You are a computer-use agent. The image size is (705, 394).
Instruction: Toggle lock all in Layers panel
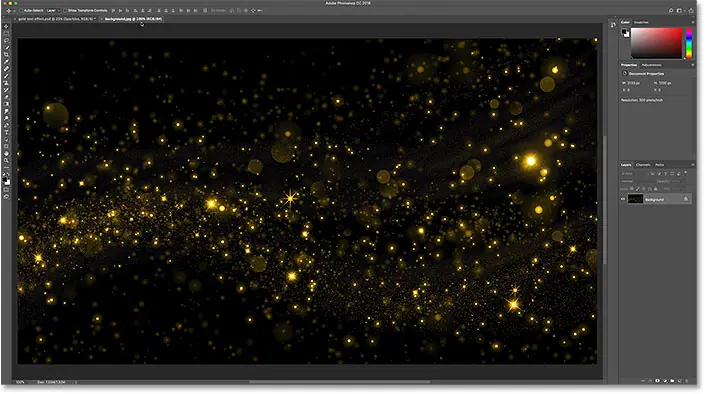point(656,189)
